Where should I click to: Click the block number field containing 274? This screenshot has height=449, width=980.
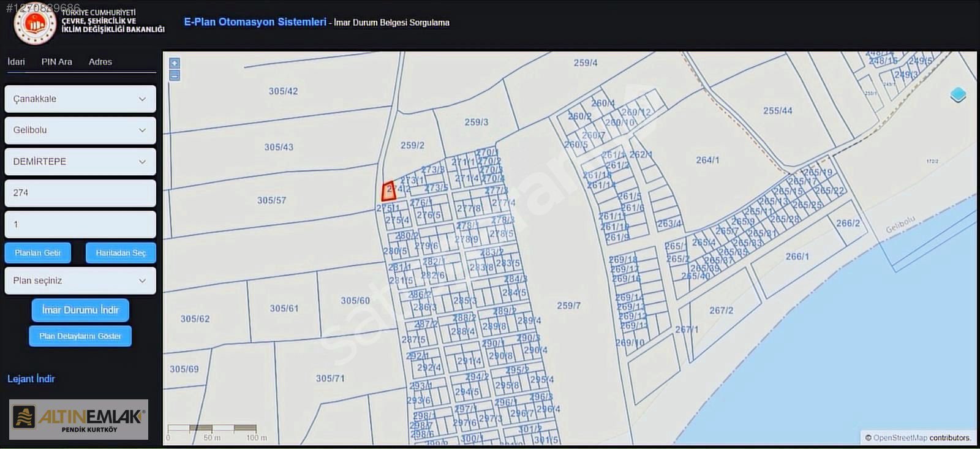click(80, 193)
